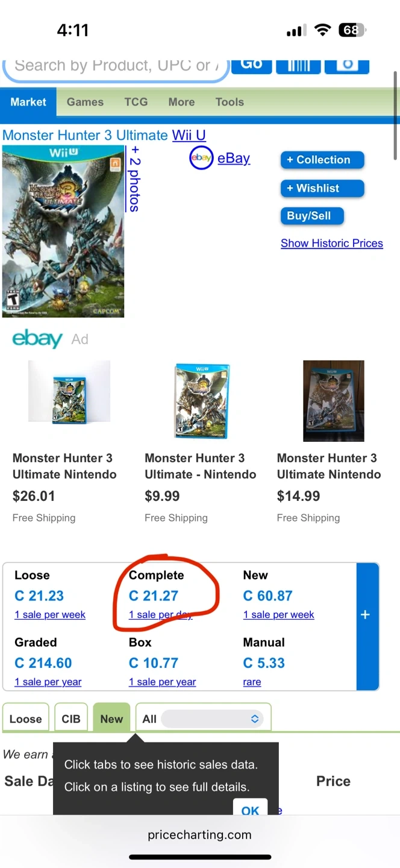Viewport: 400px width, 868px height.
Task: Open the $9.99 eBay listing thumbnail
Action: click(x=201, y=401)
